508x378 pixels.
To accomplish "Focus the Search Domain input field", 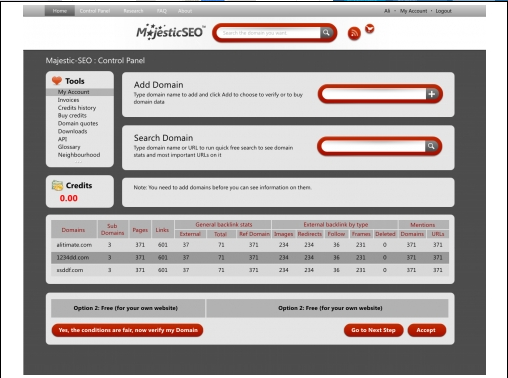I will click(373, 146).
